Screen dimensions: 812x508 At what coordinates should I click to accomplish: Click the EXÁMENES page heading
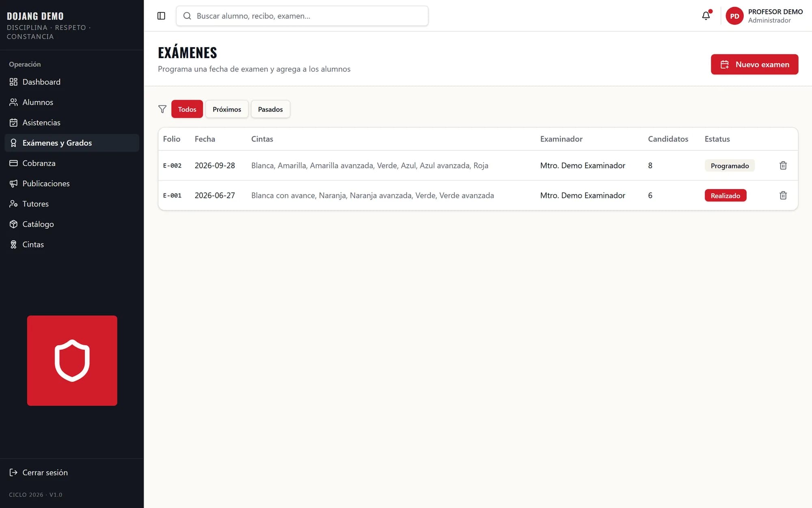pyautogui.click(x=188, y=52)
